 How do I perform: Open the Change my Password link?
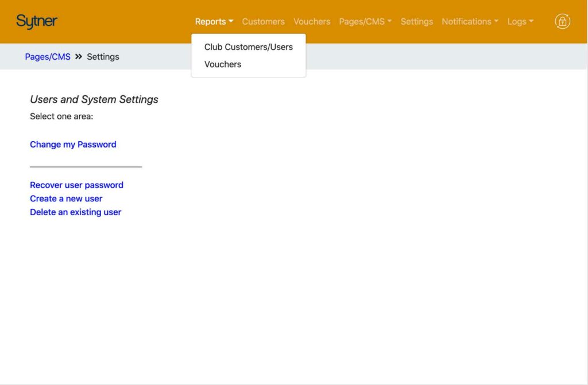tap(73, 145)
